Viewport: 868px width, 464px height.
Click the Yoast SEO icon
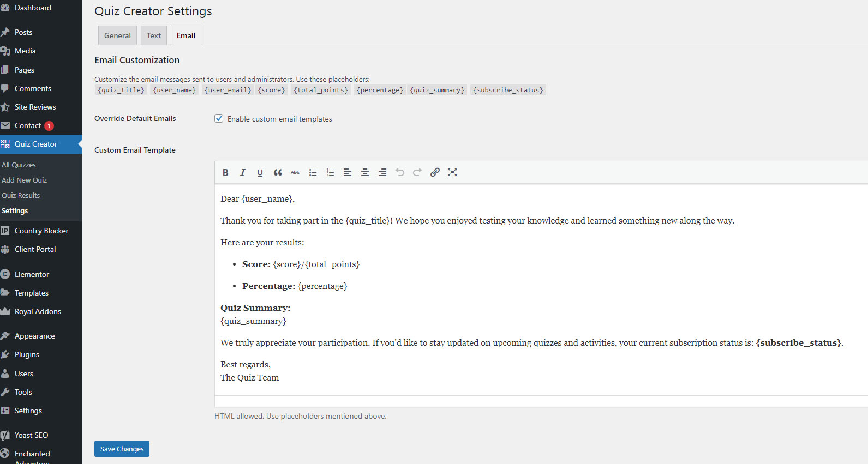[5, 435]
